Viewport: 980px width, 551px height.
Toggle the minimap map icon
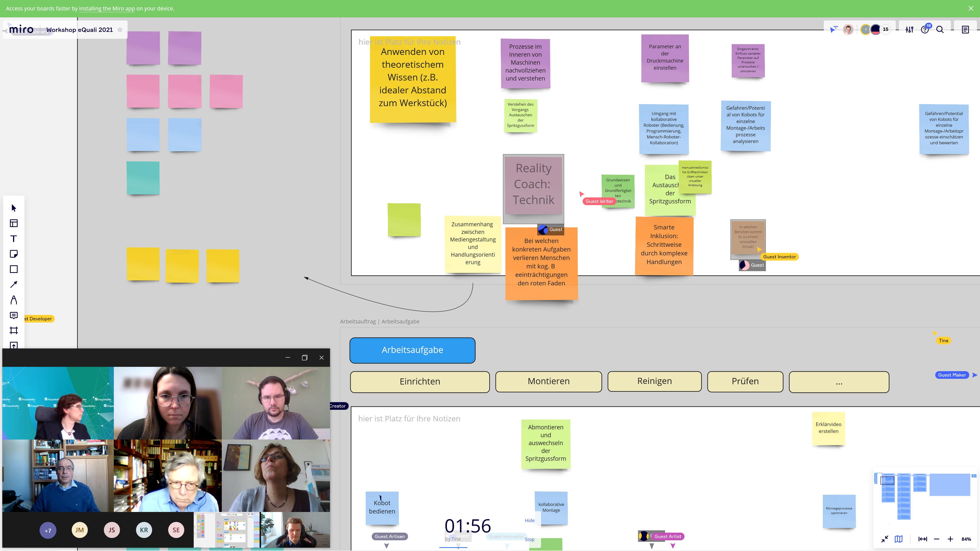pos(899,539)
